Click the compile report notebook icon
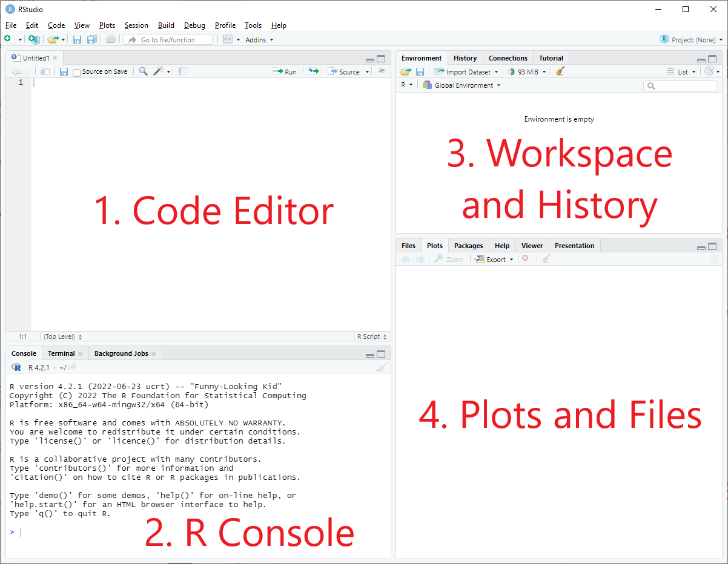 coord(183,71)
